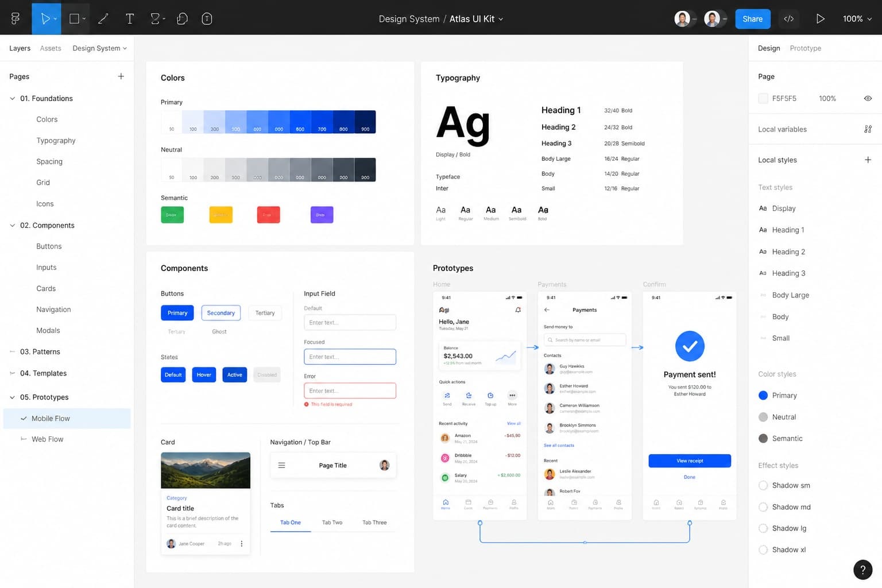Switch to the Prototype tab
The image size is (882, 588).
(x=805, y=48)
